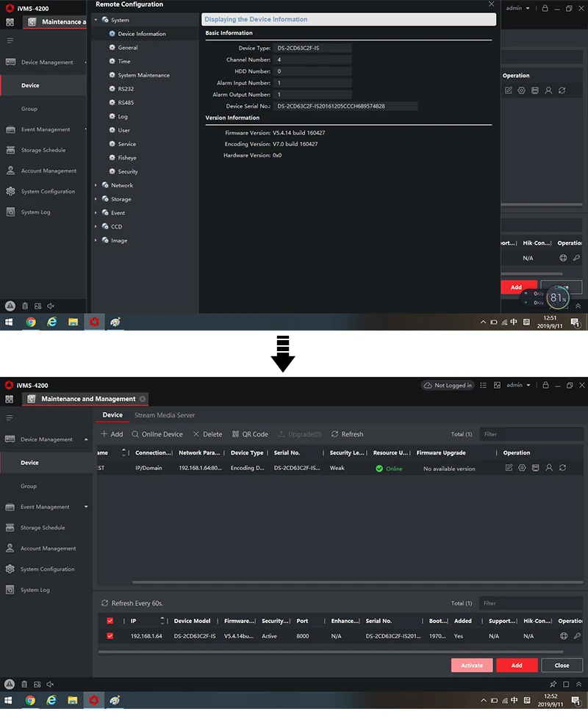Click the green Online status check icon
The height and width of the screenshot is (717, 588).
(379, 469)
